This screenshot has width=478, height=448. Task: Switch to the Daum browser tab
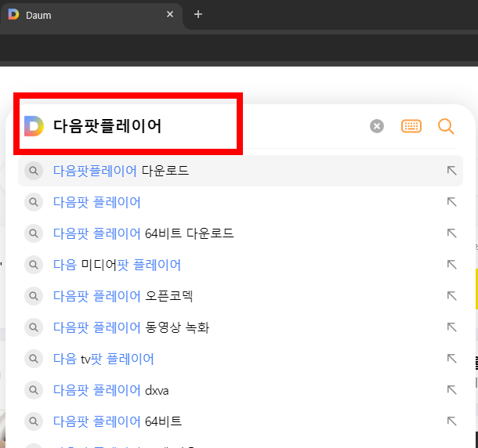pos(92,15)
